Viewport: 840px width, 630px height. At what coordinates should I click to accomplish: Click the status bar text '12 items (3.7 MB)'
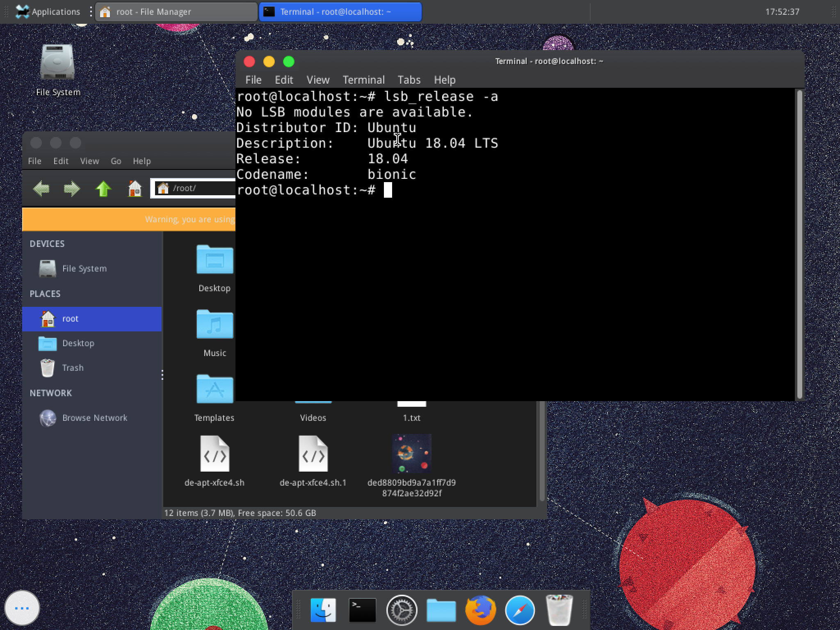pyautogui.click(x=199, y=513)
